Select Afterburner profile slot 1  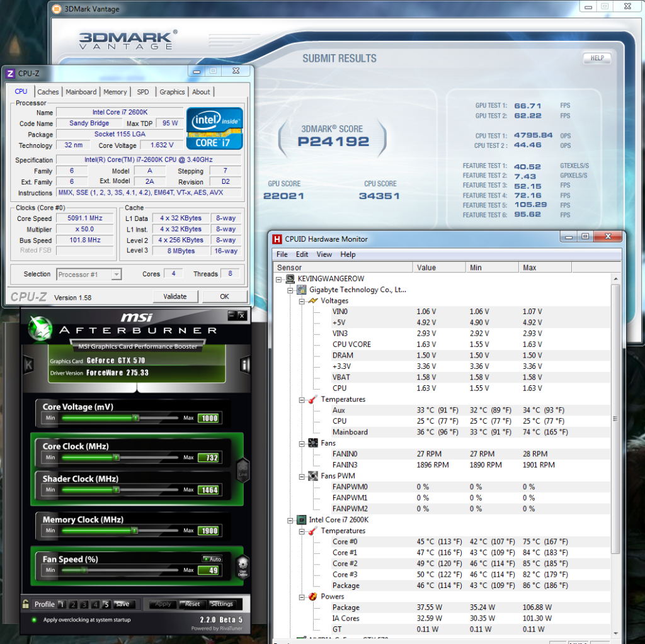coord(62,604)
